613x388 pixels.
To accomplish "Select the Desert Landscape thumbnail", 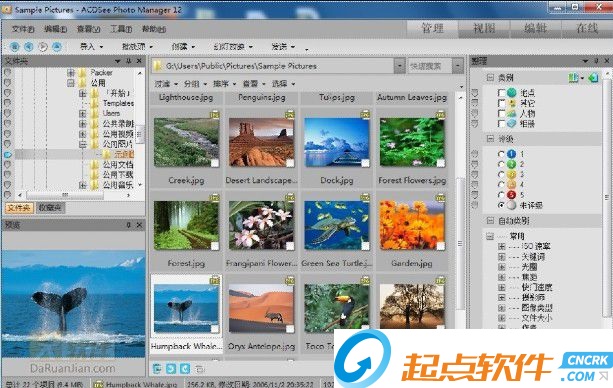I will coord(261,148).
